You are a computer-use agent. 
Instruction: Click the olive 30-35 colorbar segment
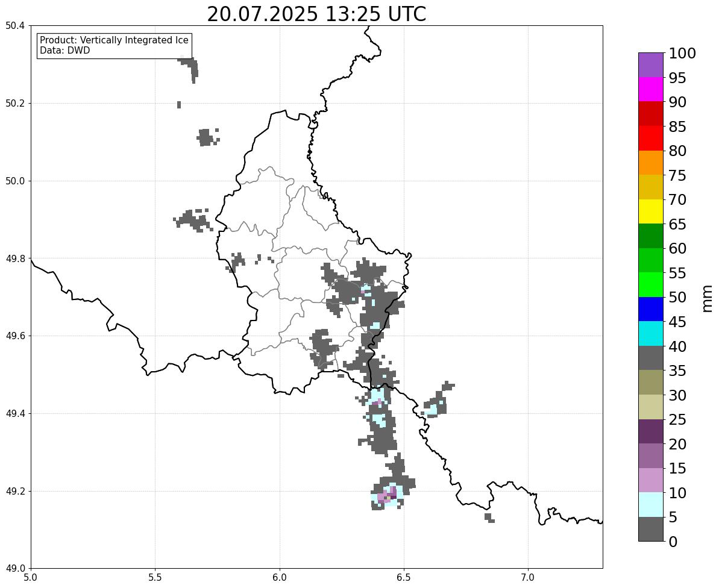point(651,383)
